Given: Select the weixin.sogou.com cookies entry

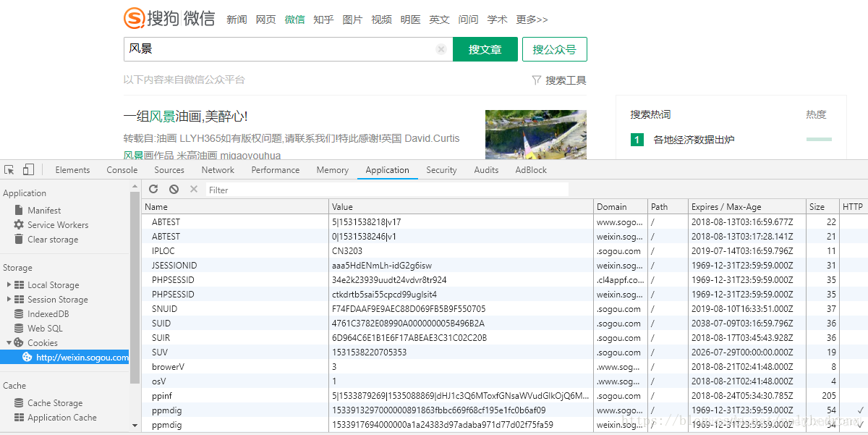Looking at the screenshot, I should tap(65, 357).
